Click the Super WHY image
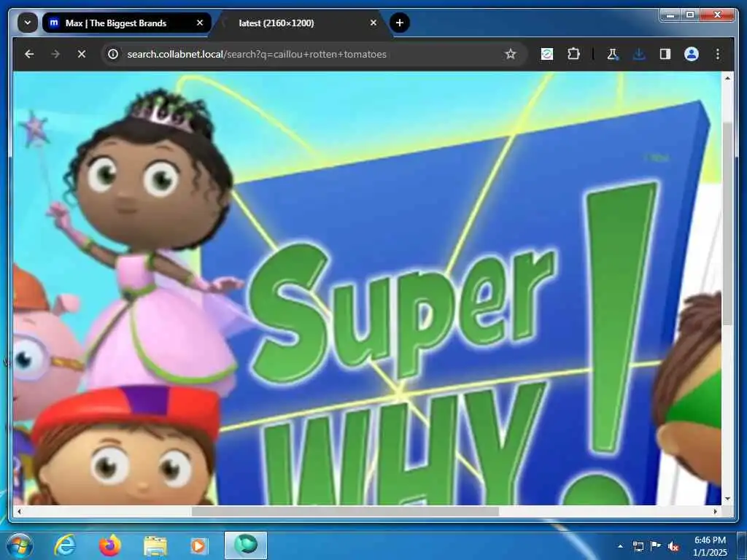Image resolution: width=747 pixels, height=560 pixels. tap(367, 289)
